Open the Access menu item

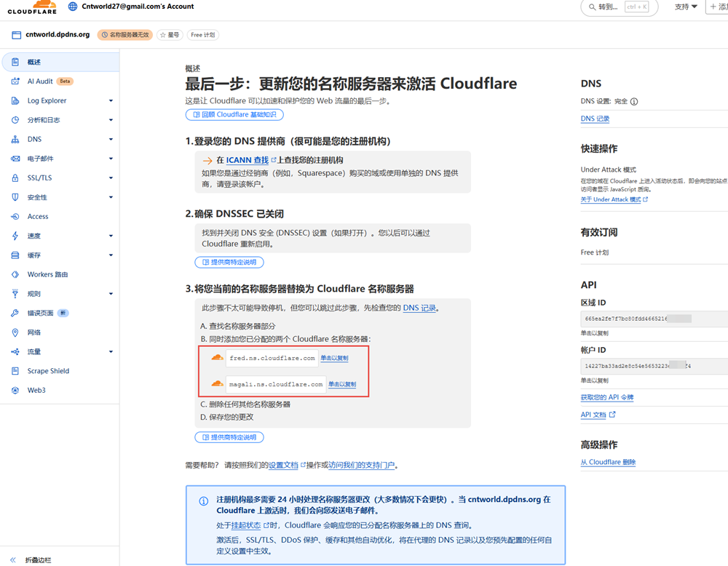point(61,217)
